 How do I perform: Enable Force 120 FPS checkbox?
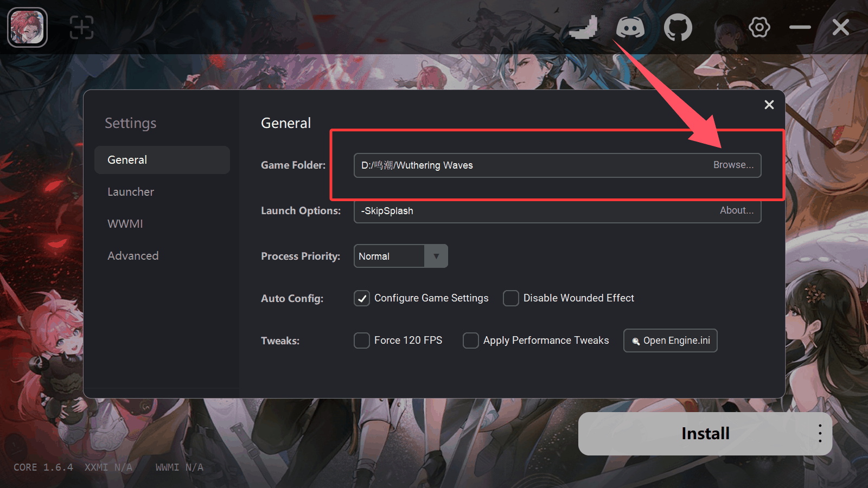362,341
